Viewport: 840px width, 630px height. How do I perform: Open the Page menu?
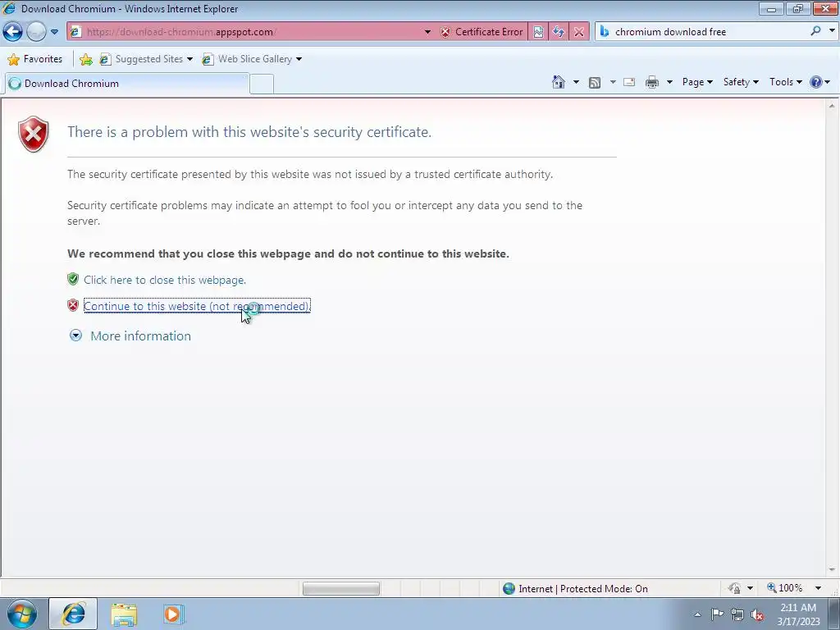697,82
